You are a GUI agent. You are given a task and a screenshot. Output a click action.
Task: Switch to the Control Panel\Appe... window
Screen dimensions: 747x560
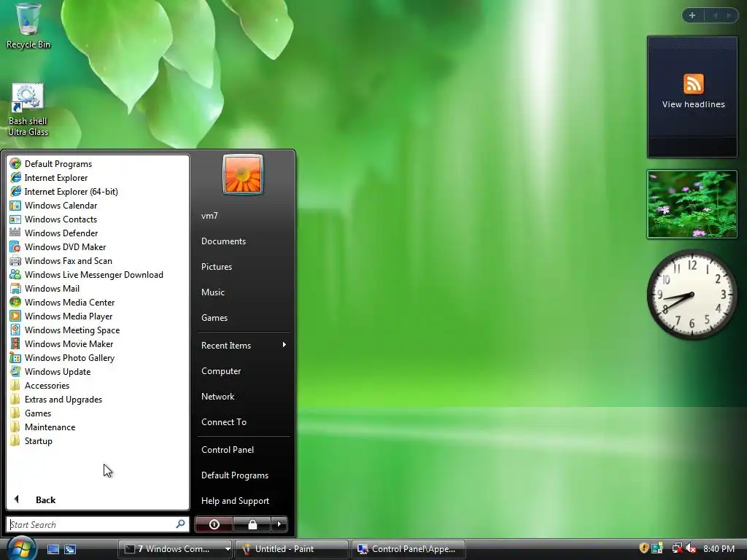pos(409,549)
